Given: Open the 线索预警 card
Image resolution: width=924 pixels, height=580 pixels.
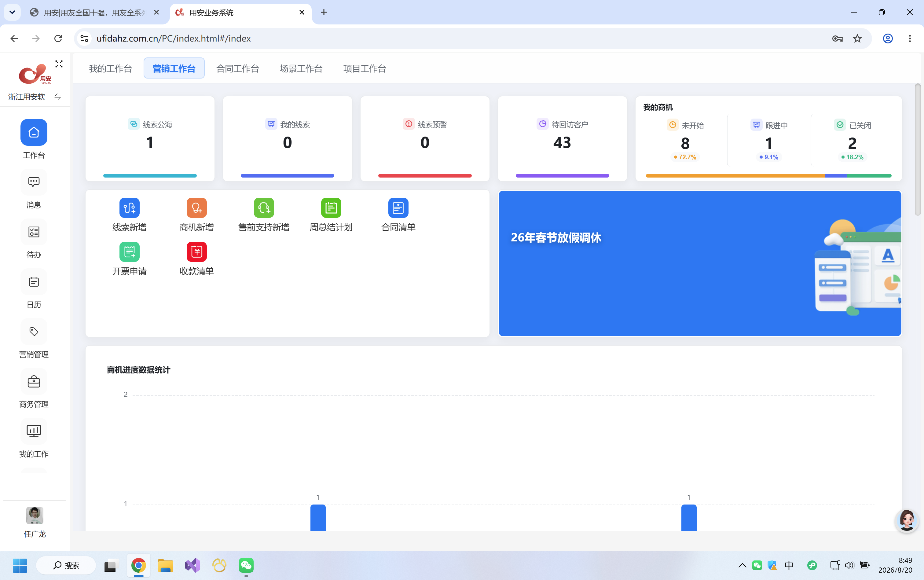Looking at the screenshot, I should [x=425, y=138].
